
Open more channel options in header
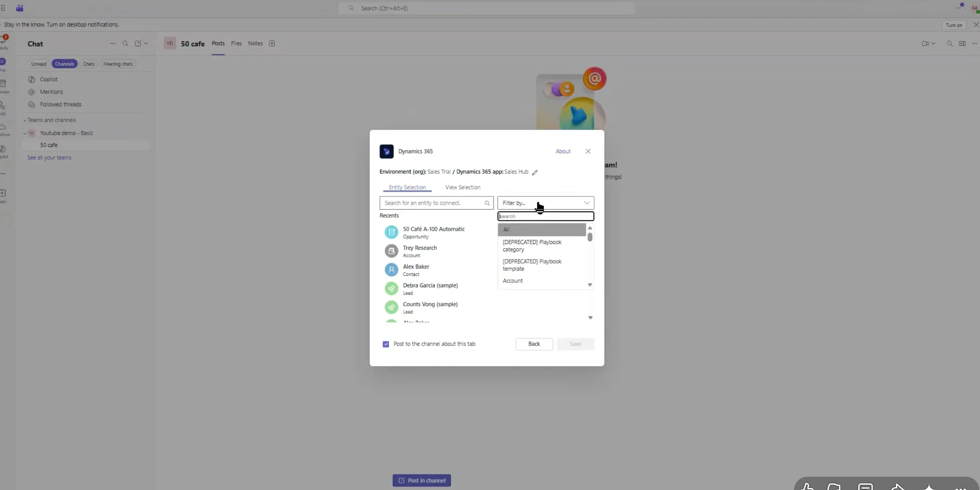[x=974, y=43]
